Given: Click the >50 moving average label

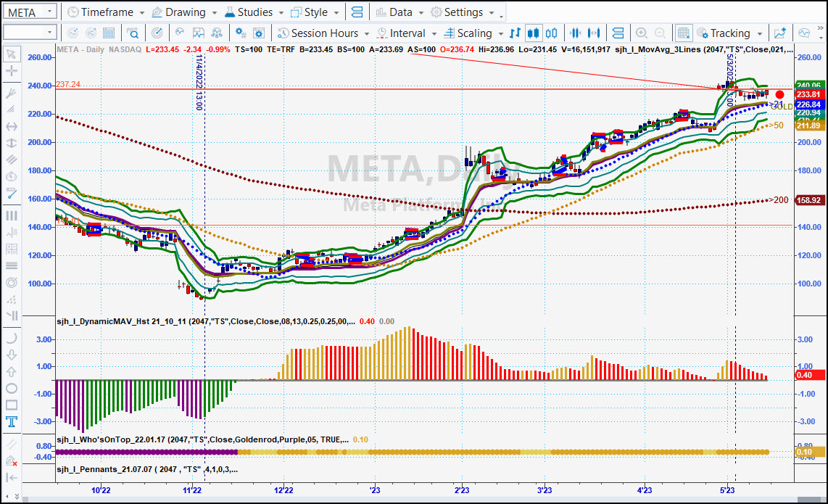Looking at the screenshot, I should click(x=776, y=125).
